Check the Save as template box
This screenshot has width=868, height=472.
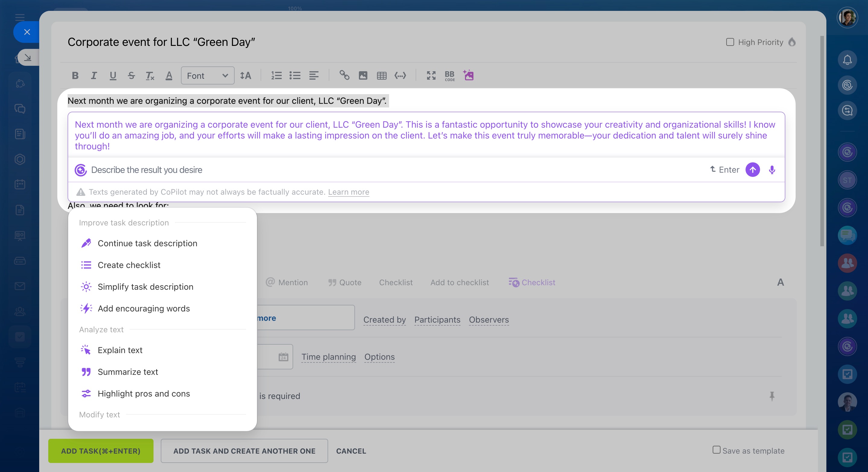[x=716, y=450]
